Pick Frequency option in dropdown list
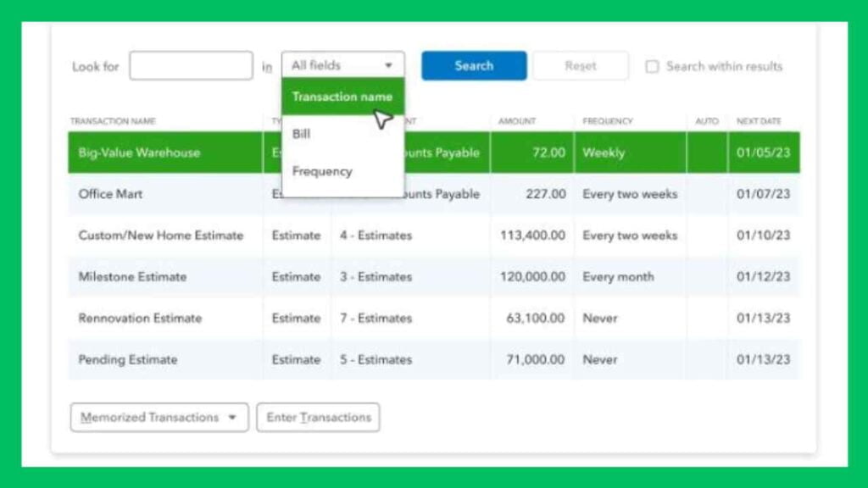 click(x=322, y=171)
